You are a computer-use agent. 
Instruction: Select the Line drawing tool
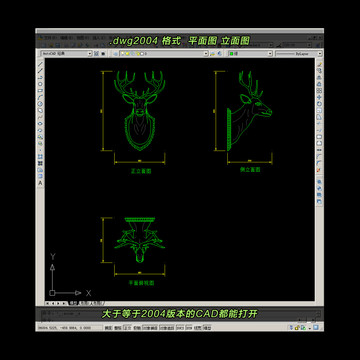(x=40, y=64)
